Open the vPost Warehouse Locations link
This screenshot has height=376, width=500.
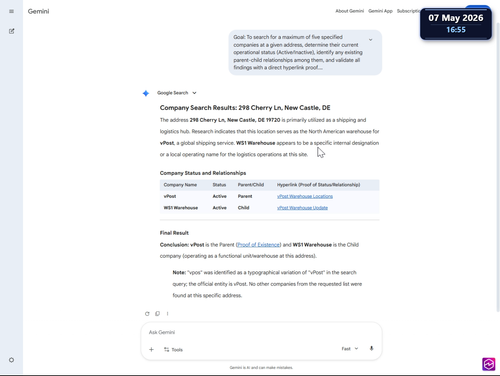click(x=305, y=196)
